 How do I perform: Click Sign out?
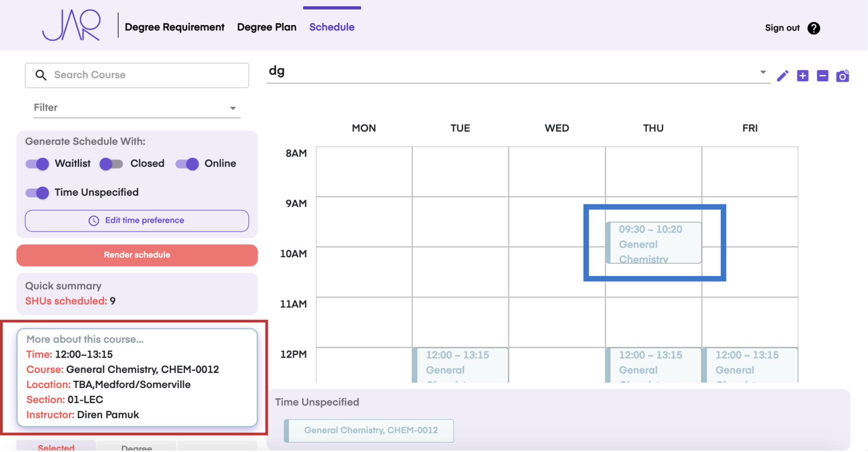click(782, 28)
